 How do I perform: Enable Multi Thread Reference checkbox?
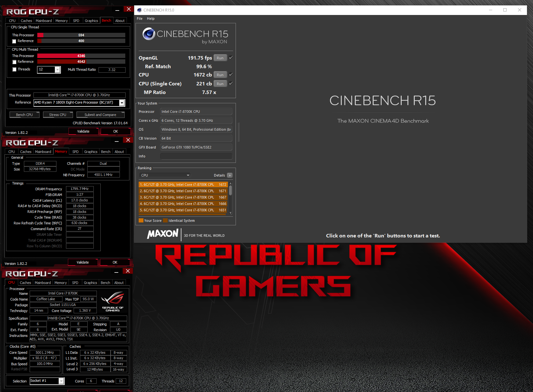point(14,62)
